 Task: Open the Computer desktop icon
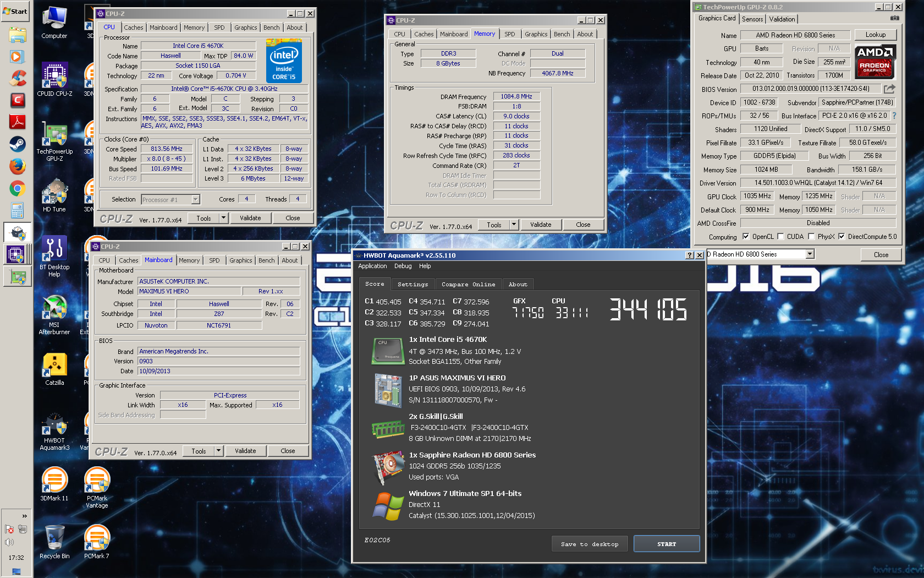pyautogui.click(x=54, y=23)
